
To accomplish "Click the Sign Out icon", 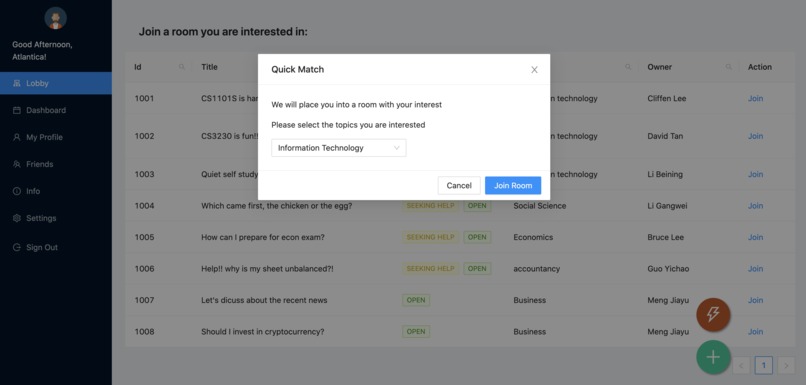I will pyautogui.click(x=16, y=247).
